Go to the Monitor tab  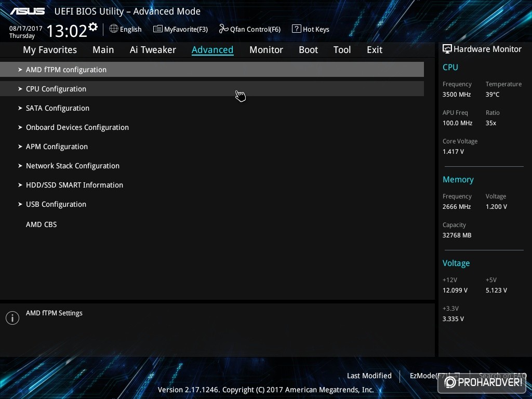pos(266,50)
